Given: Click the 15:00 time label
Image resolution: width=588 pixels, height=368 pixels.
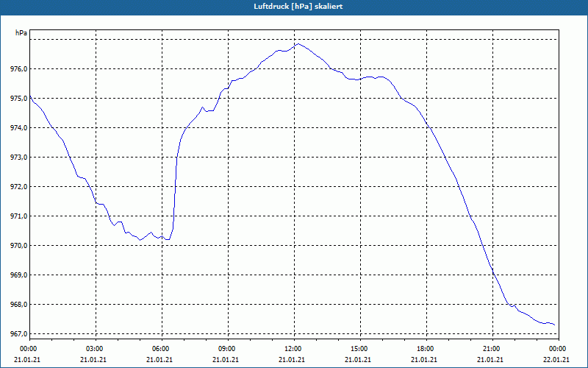Looking at the screenshot, I should point(360,349).
